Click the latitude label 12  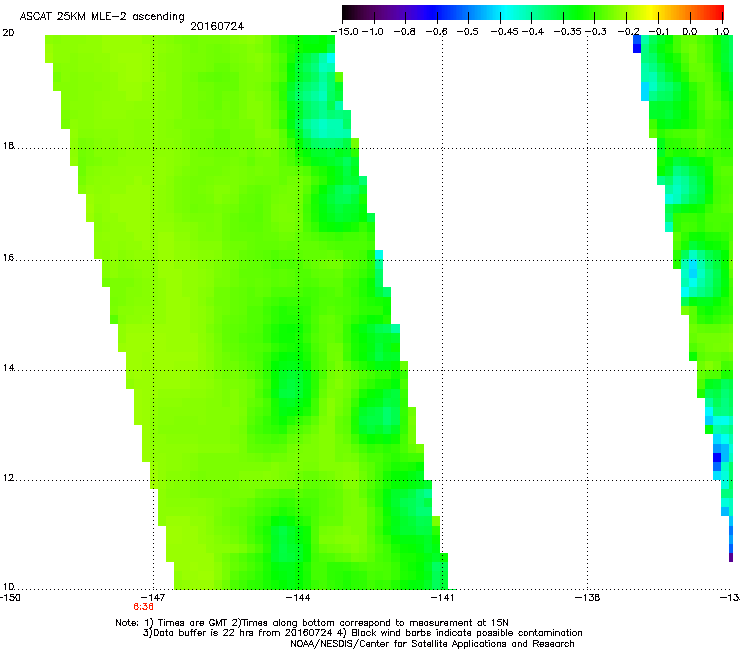pyautogui.click(x=8, y=478)
